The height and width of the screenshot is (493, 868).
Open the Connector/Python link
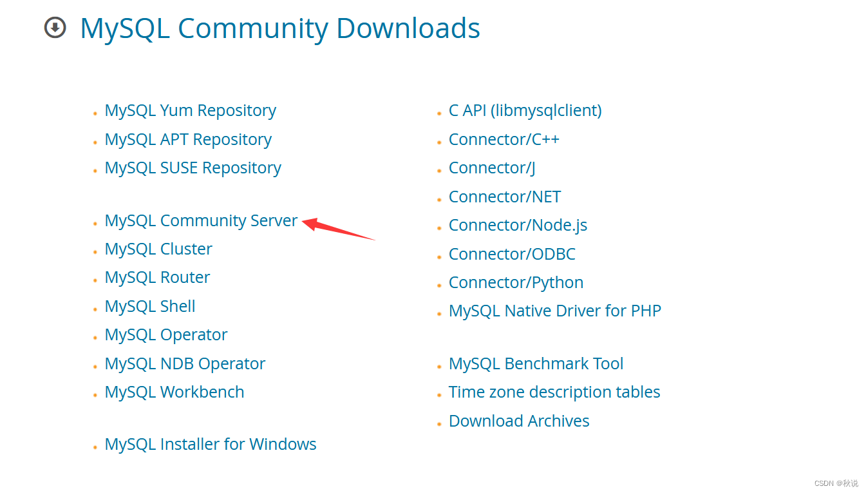[x=516, y=282]
